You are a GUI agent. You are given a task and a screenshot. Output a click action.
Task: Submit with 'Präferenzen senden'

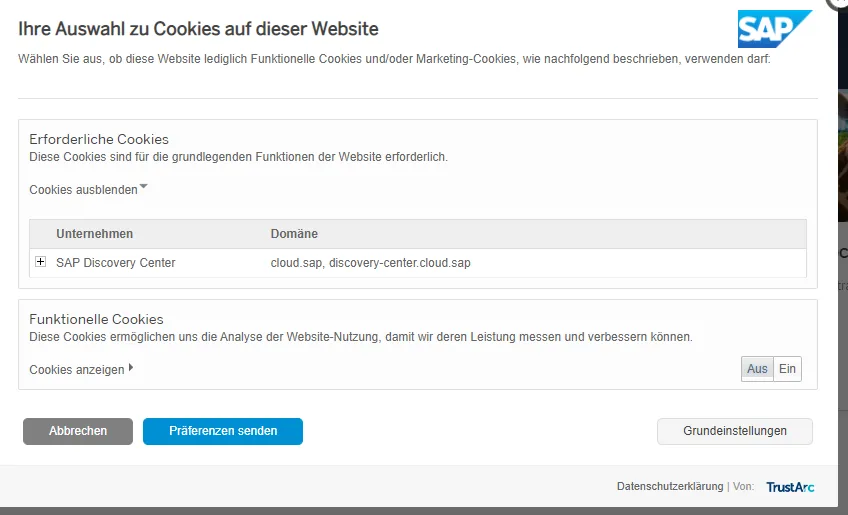click(222, 431)
